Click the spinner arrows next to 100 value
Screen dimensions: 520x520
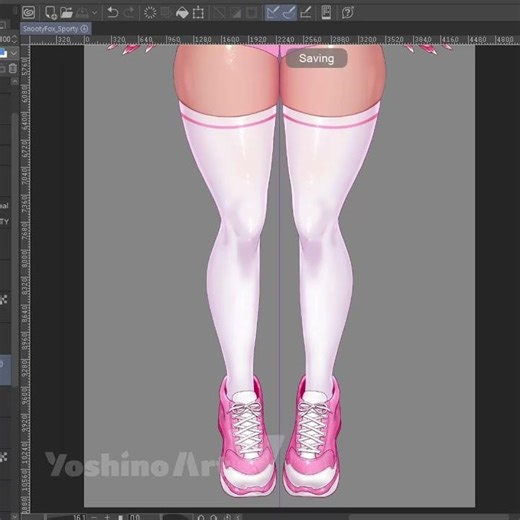pyautogui.click(x=14, y=39)
